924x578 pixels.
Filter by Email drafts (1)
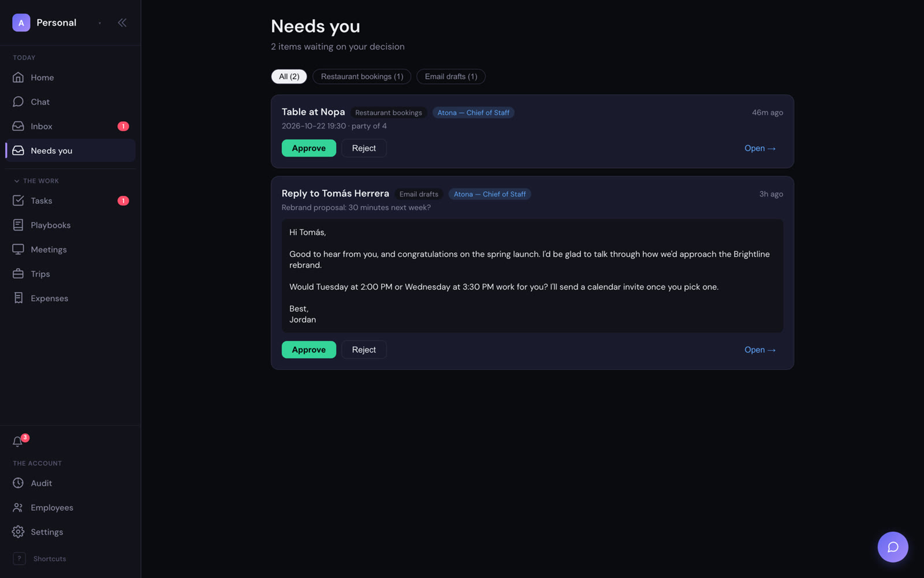(451, 76)
